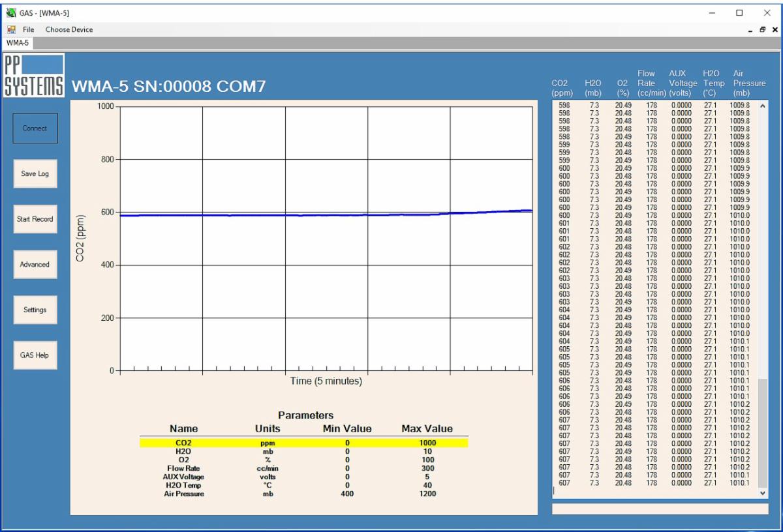The height and width of the screenshot is (532, 783).
Task: Click the CO2 (ppm) column header
Action: coord(562,88)
